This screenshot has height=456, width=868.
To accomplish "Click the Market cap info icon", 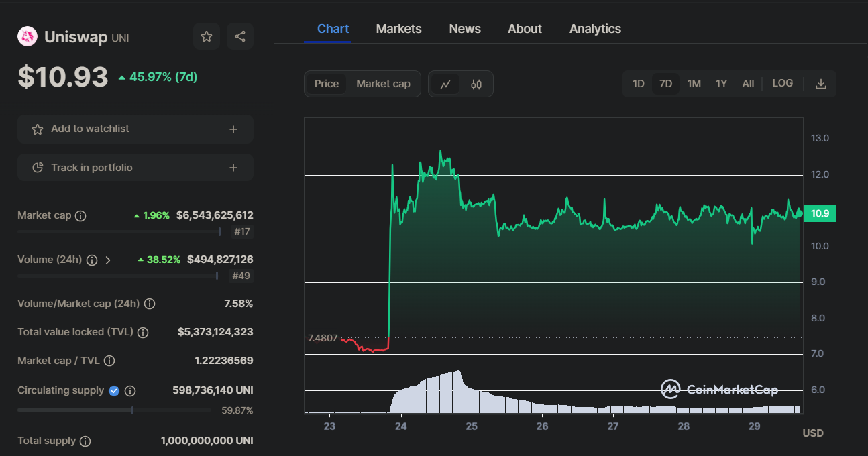I will pyautogui.click(x=80, y=216).
